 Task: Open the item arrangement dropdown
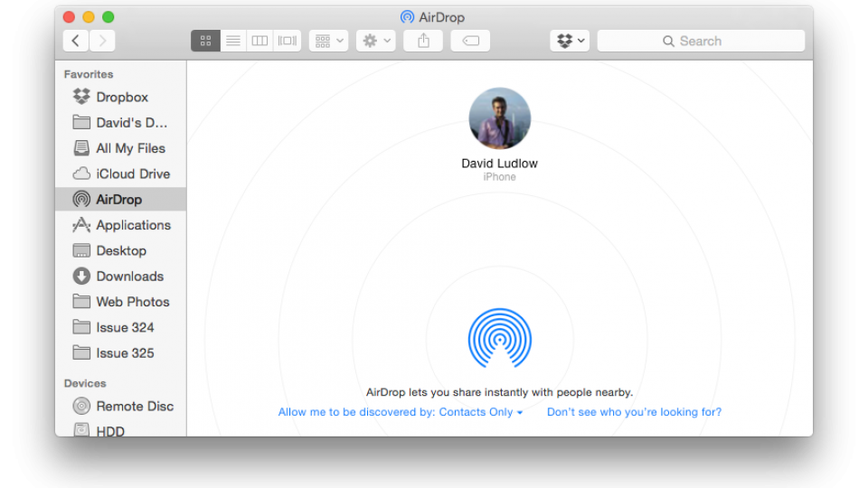(x=329, y=41)
